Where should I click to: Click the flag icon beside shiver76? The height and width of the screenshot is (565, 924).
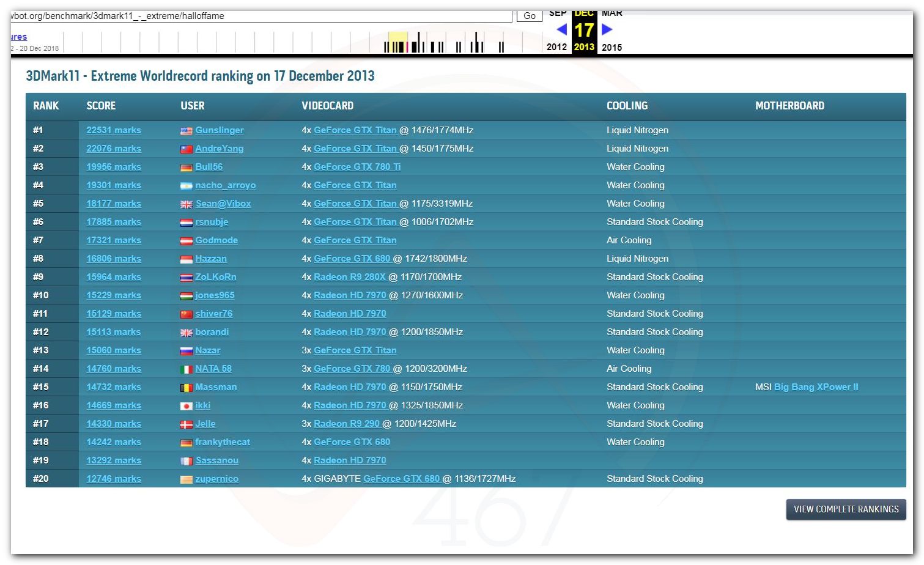(x=187, y=314)
